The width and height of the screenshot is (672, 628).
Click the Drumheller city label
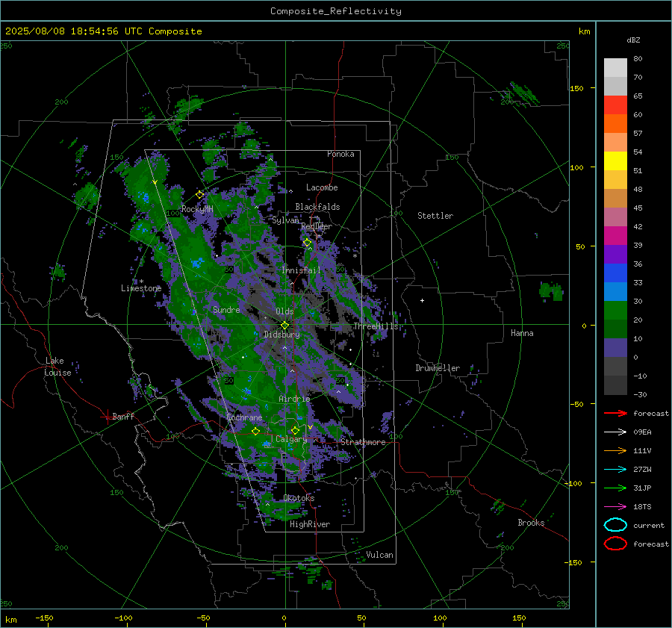(438, 368)
